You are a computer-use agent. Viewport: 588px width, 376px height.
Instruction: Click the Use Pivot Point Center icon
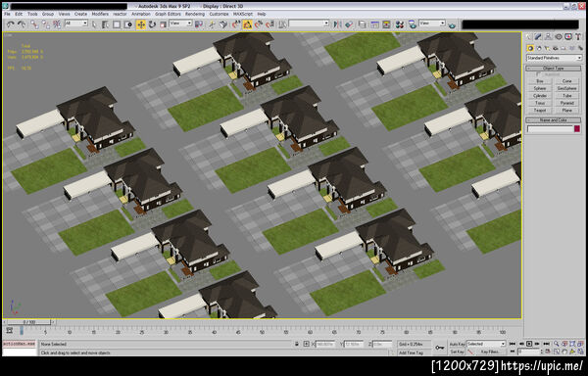[199, 24]
